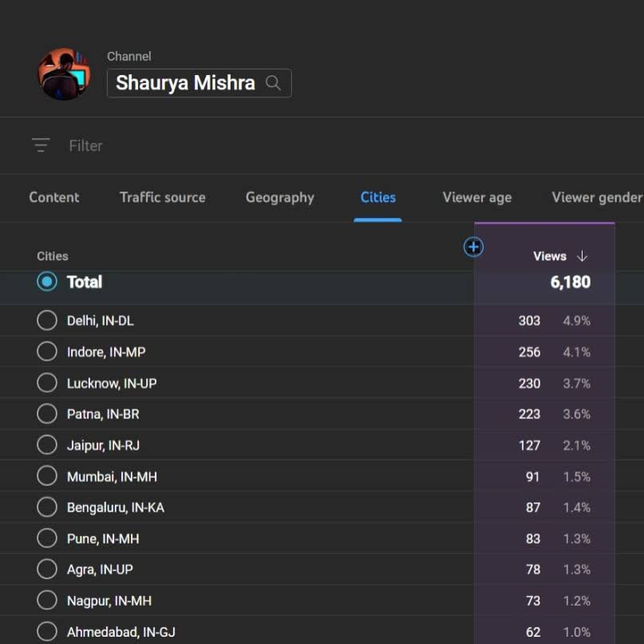Switch to the Content tab
This screenshot has height=644, width=644.
[54, 197]
